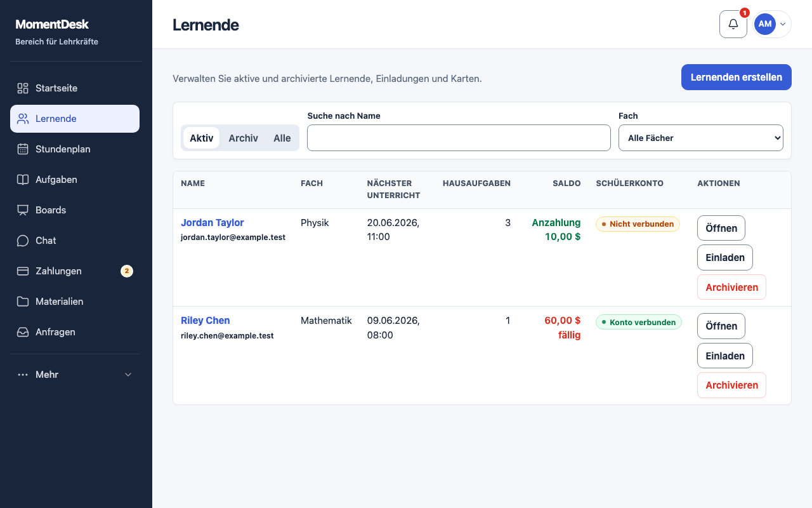The width and height of the screenshot is (812, 508).
Task: Open notifications via the bell icon
Action: tap(733, 24)
